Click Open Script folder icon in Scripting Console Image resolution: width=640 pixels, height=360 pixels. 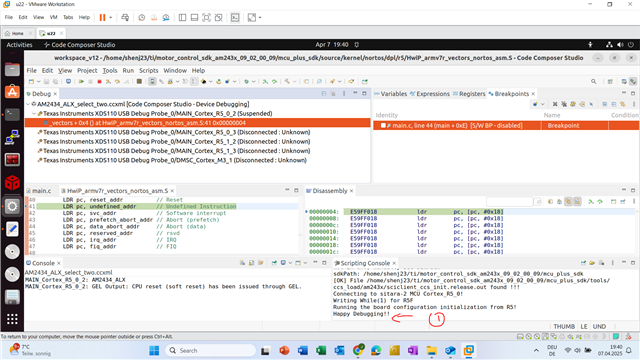pos(592,263)
